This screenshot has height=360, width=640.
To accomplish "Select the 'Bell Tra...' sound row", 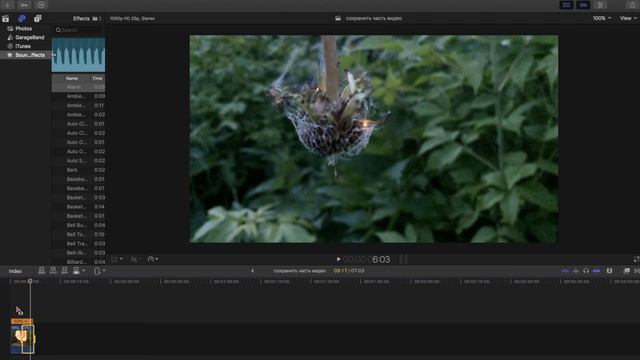I will tap(78, 244).
